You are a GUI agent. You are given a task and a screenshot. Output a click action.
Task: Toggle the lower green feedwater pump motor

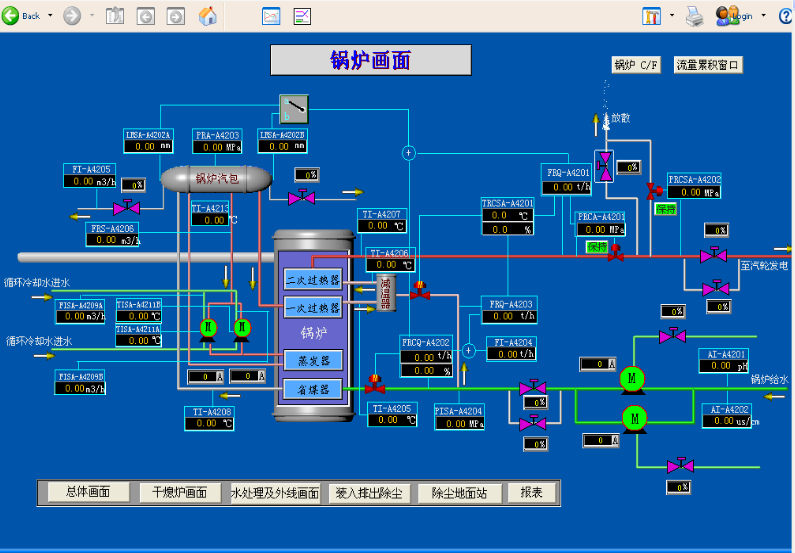click(x=634, y=416)
